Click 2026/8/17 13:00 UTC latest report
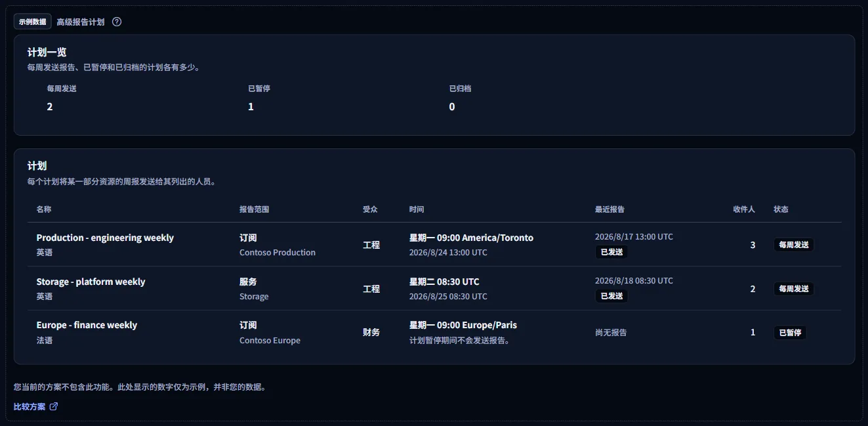The width and height of the screenshot is (868, 426). pos(634,236)
